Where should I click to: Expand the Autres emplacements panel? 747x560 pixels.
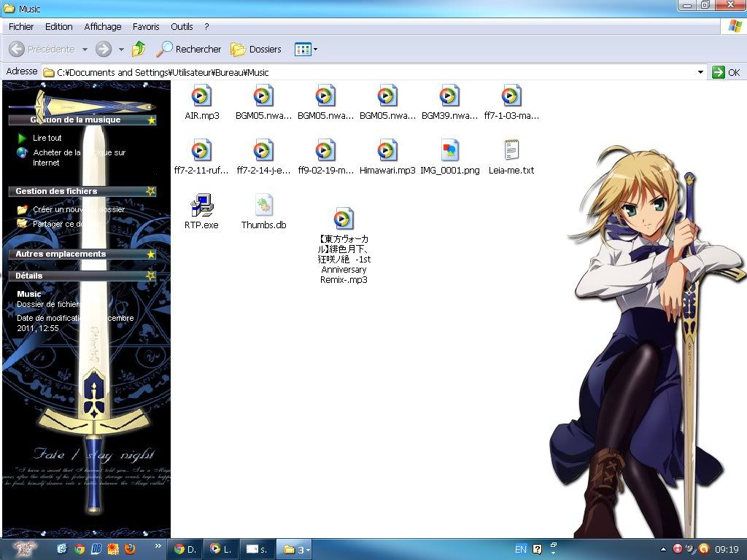151,254
